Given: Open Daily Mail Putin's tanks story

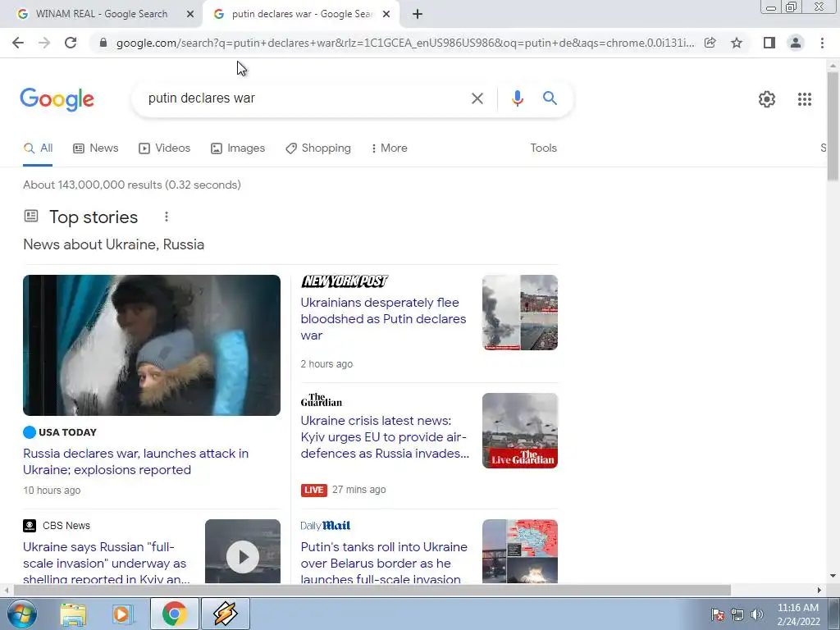Looking at the screenshot, I should pos(384,562).
